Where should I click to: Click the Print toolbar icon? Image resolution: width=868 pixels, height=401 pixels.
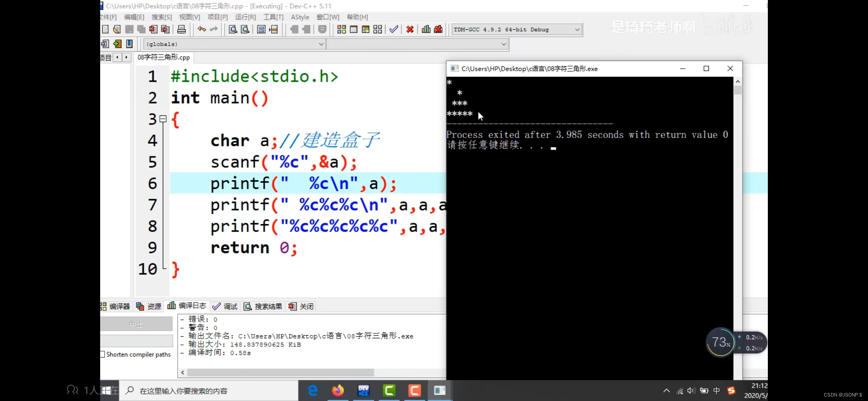point(181,29)
